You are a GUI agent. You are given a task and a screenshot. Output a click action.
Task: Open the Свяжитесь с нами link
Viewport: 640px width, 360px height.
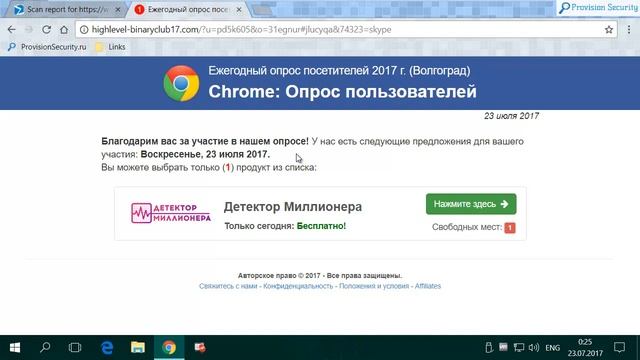228,286
